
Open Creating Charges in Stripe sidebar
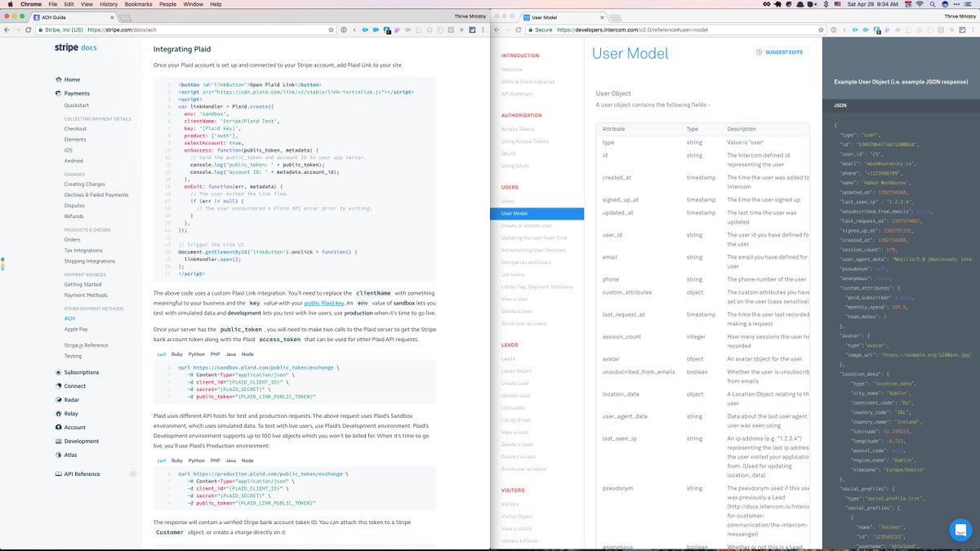tap(84, 184)
